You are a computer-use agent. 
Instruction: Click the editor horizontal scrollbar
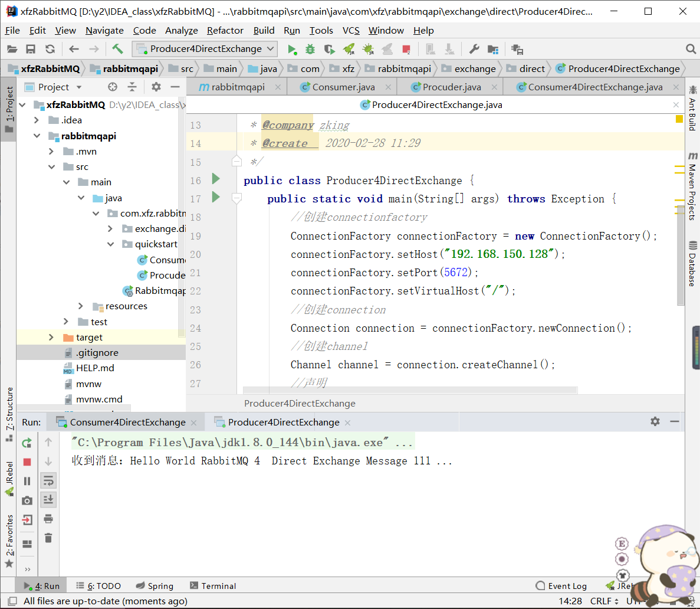(410, 390)
